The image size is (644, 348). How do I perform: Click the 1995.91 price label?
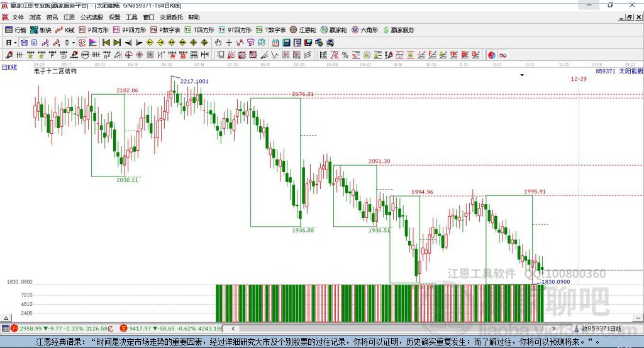[x=535, y=192]
